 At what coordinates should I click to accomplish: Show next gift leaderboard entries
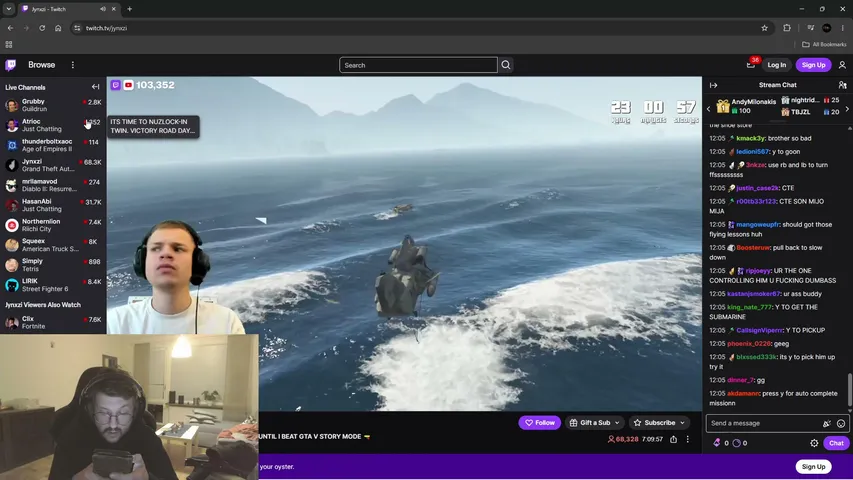[x=847, y=109]
